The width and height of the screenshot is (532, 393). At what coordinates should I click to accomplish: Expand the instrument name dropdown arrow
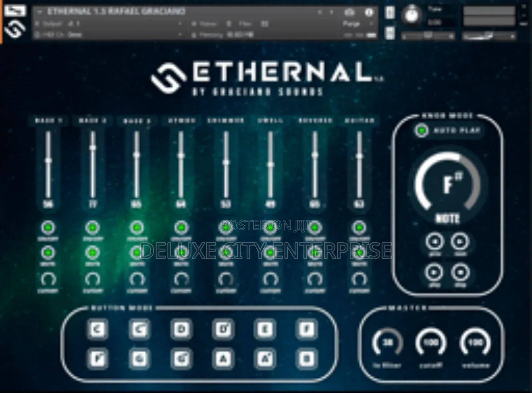[x=40, y=12]
